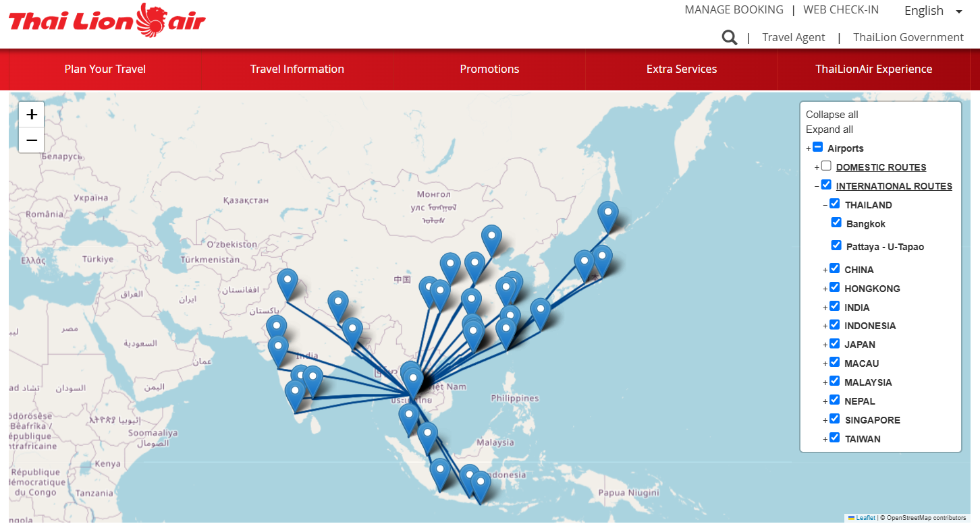The height and width of the screenshot is (526, 980).
Task: Expand the Japan tree node
Action: (825, 345)
